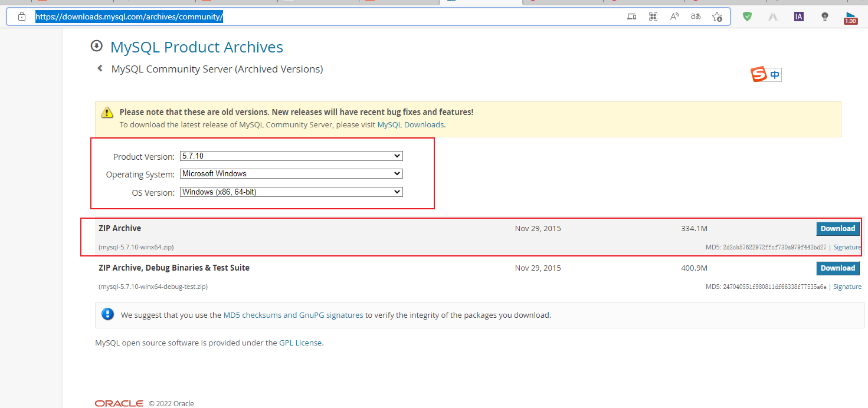Select the mysql-5.7.10-winx64.zip filename text
The image size is (868, 408).
click(136, 248)
